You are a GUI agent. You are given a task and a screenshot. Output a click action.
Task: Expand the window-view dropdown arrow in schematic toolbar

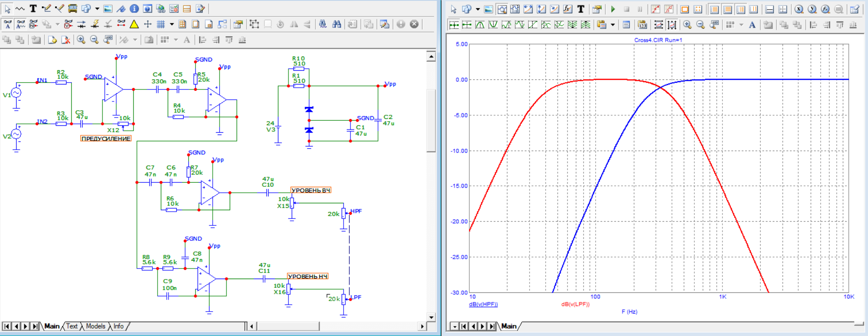tap(97, 9)
